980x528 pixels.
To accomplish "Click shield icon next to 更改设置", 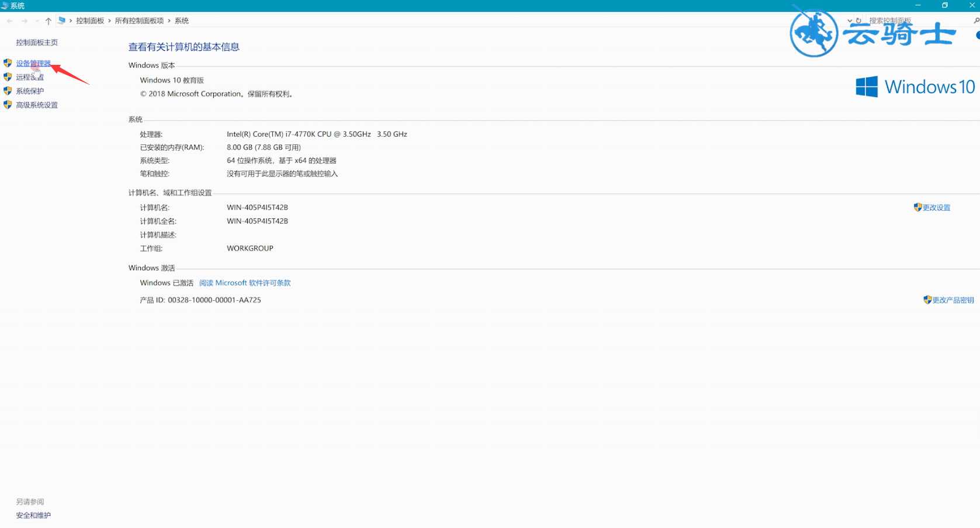I will click(917, 207).
